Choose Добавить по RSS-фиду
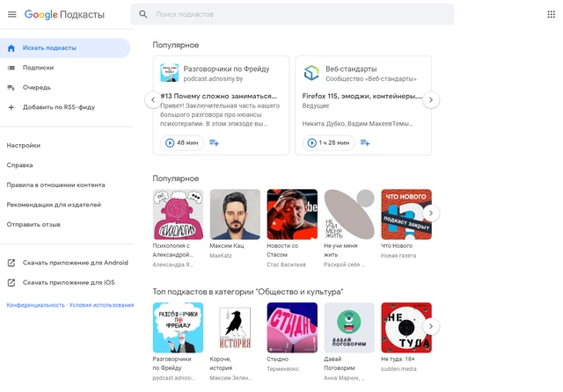The width and height of the screenshot is (563, 392). point(59,107)
